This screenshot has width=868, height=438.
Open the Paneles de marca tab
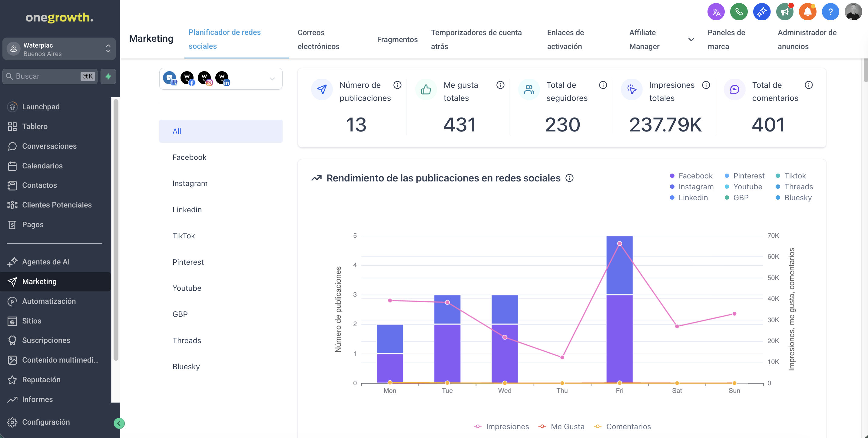pos(726,39)
